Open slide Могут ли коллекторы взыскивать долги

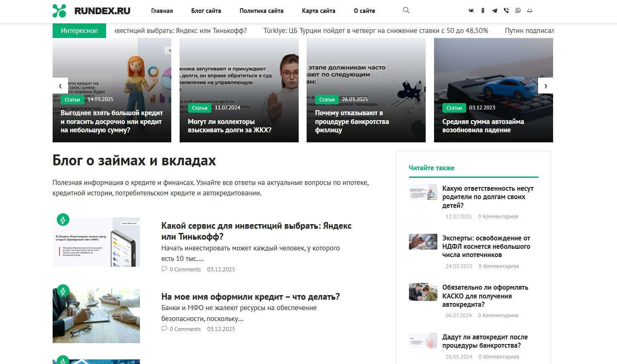230,126
